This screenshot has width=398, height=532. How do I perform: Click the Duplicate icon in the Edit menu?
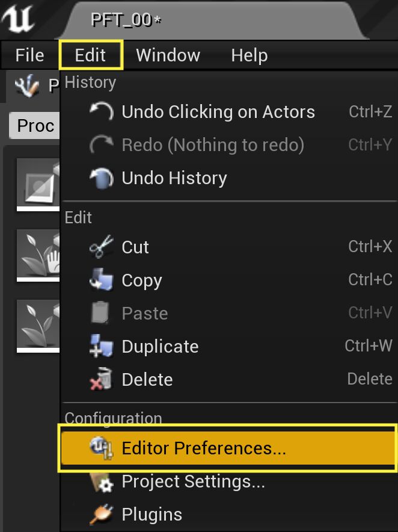tap(101, 346)
